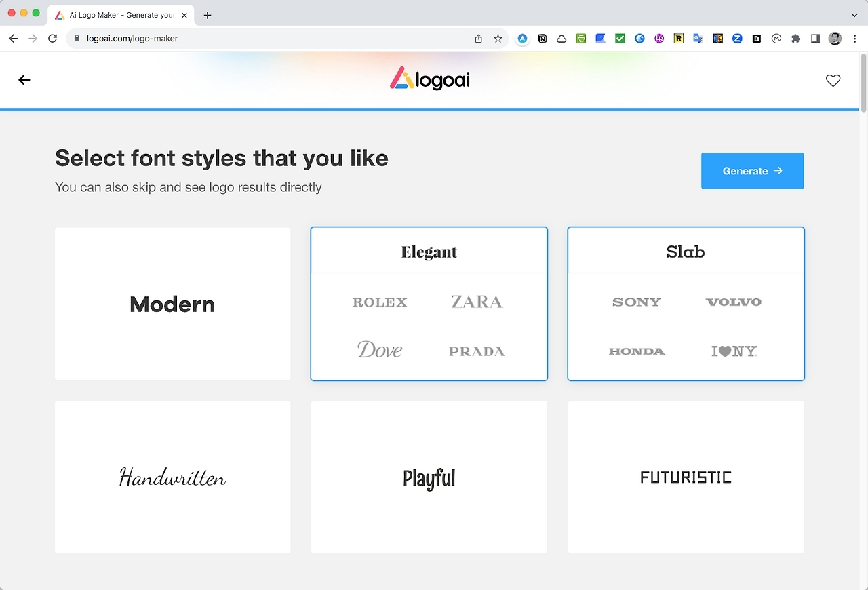The width and height of the screenshot is (868, 590).
Task: Select the Handwritten font style card
Action: coord(173,477)
